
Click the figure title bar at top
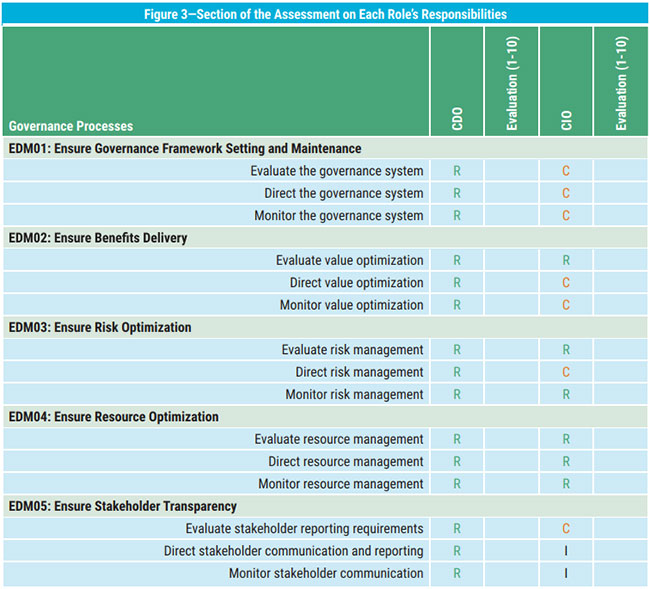[x=325, y=14]
